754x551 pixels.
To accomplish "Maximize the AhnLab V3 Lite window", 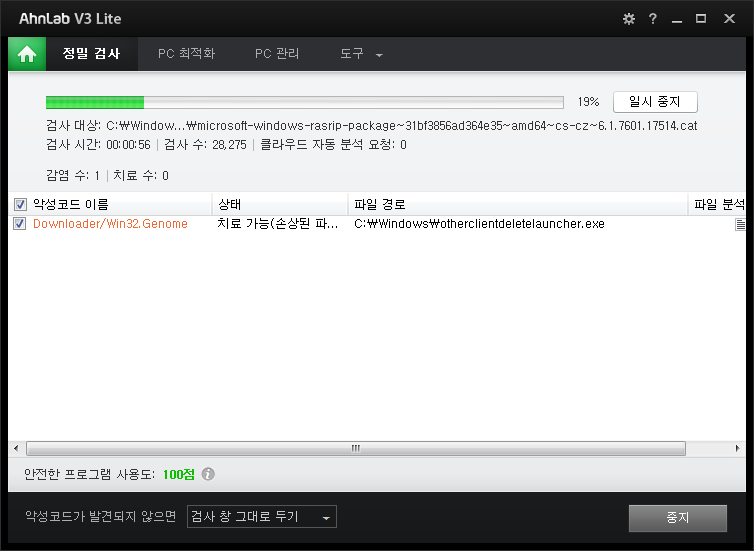I will (x=701, y=19).
